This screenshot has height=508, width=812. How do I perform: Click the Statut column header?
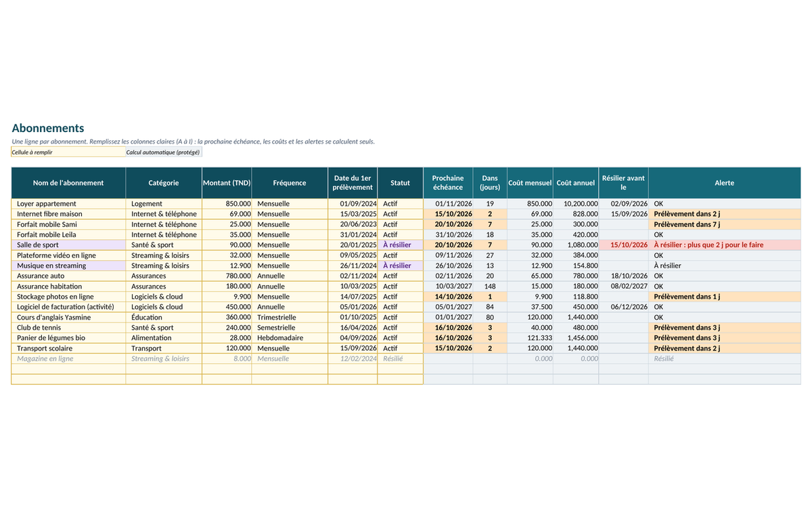tap(401, 183)
